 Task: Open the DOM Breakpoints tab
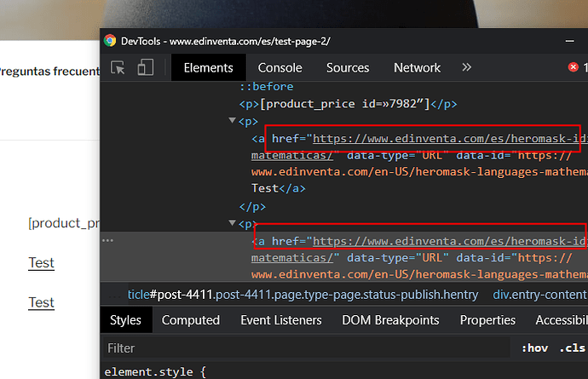[390, 320]
